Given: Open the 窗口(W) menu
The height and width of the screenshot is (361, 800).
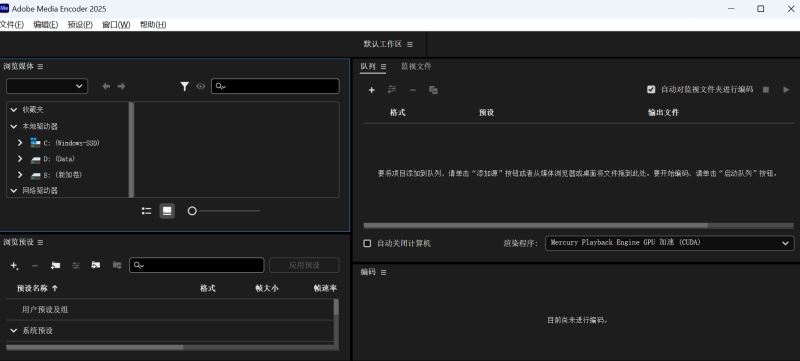Looking at the screenshot, I should (x=116, y=24).
